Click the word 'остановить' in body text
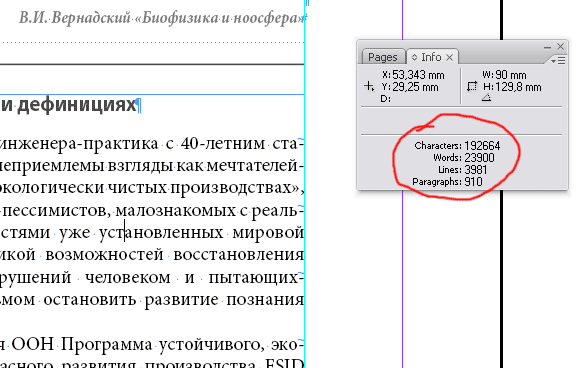The width and height of the screenshot is (580, 368). 90,300
